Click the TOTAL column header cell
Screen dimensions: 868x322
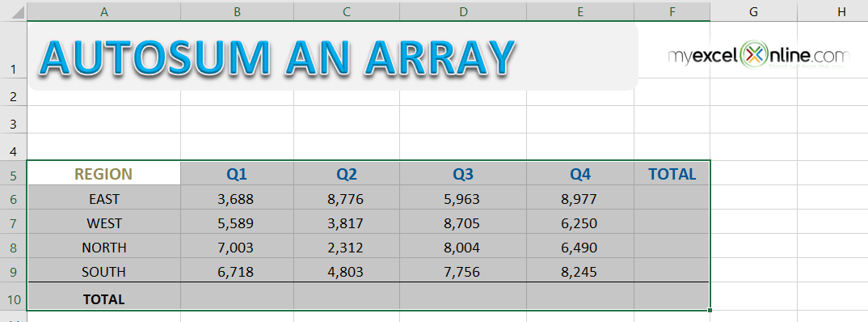[672, 173]
